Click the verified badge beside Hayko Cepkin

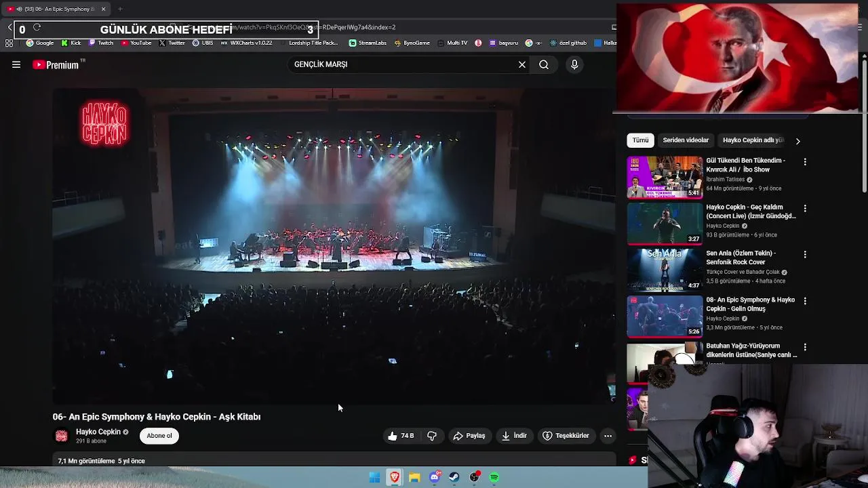[125, 432]
